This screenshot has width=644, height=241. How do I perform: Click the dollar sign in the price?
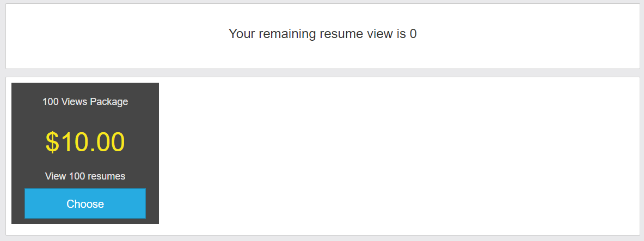click(52, 142)
